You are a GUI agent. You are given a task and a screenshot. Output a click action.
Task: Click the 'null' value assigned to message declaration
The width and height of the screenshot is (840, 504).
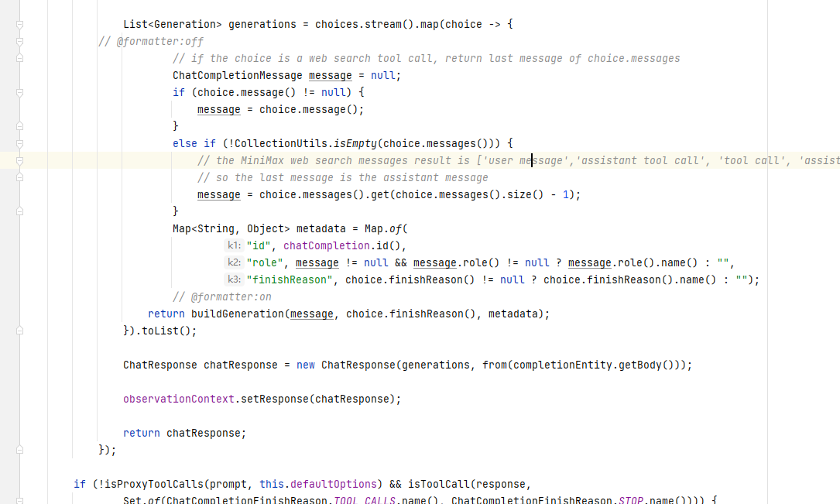[x=383, y=76]
